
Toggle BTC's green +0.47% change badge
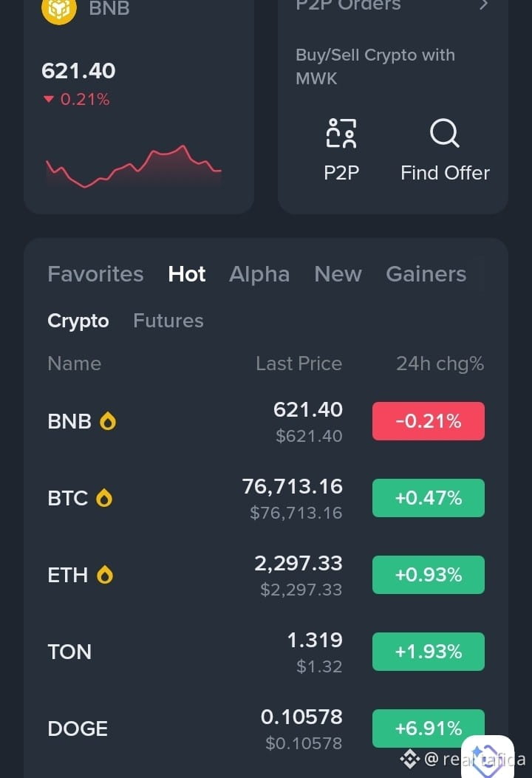(x=429, y=498)
